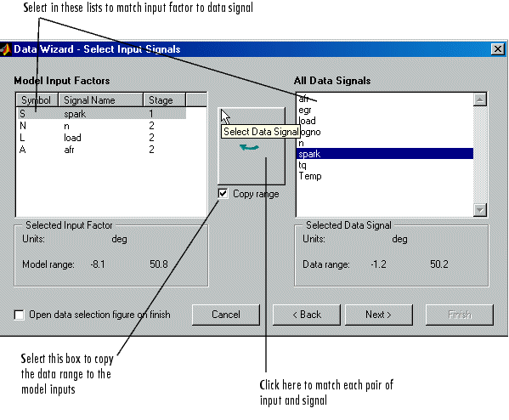Choose Temp in All Data Signals list
Screen dimensions: 509x420
[x=385, y=176]
